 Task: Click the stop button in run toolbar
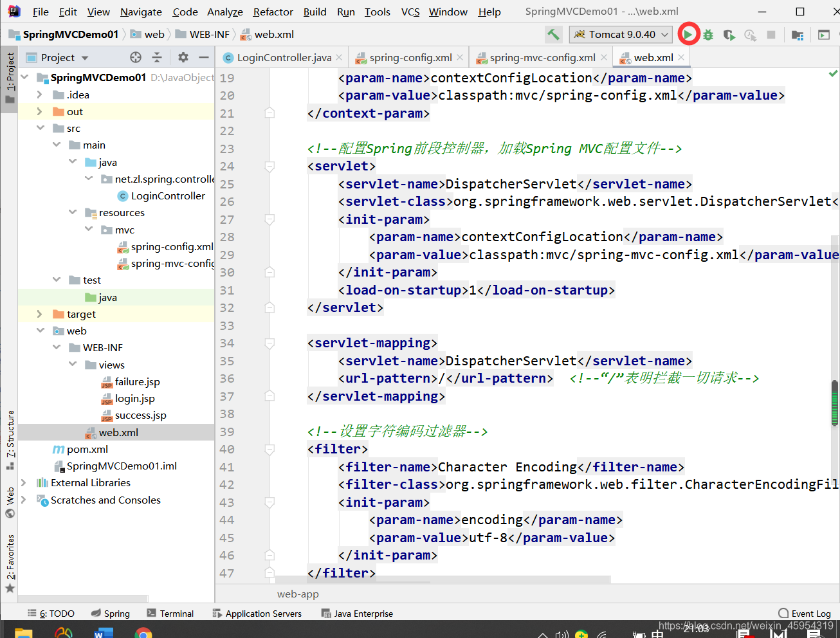(x=771, y=35)
